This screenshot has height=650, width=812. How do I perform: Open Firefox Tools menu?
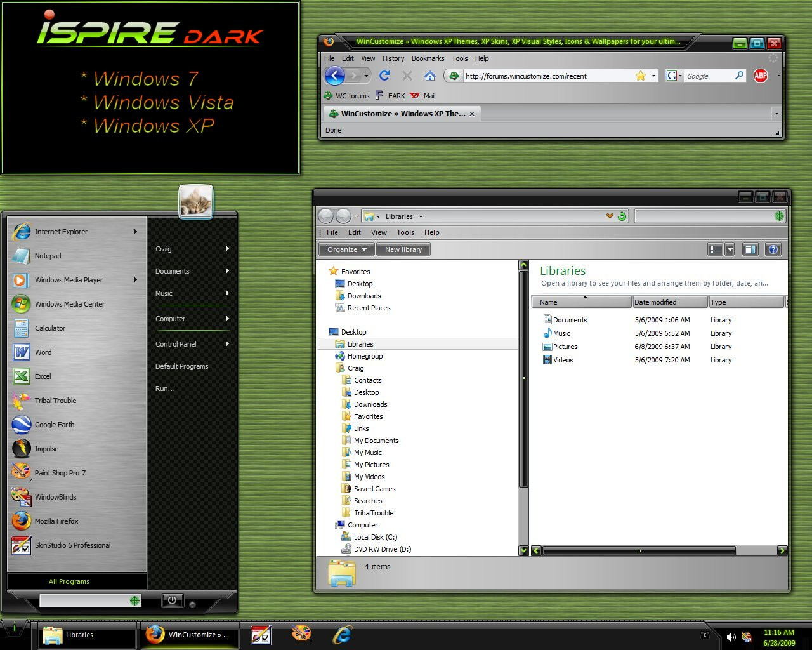(460, 58)
